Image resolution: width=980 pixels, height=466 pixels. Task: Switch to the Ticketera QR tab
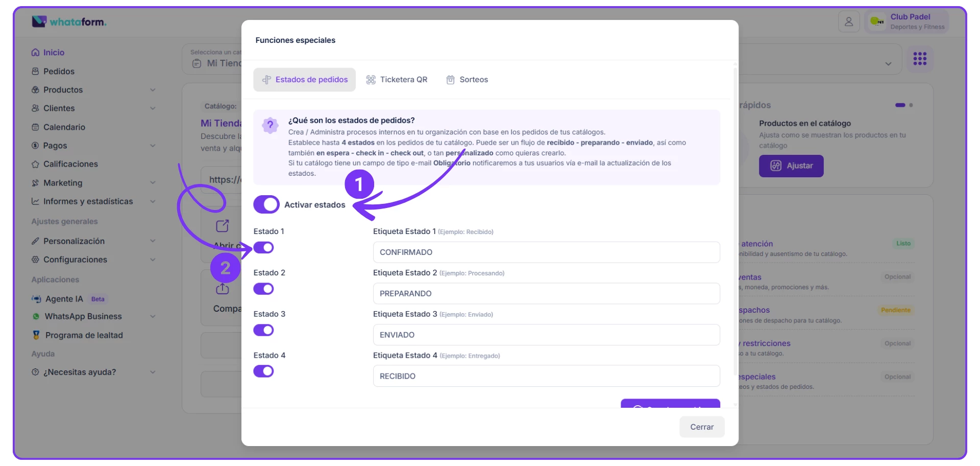(397, 80)
